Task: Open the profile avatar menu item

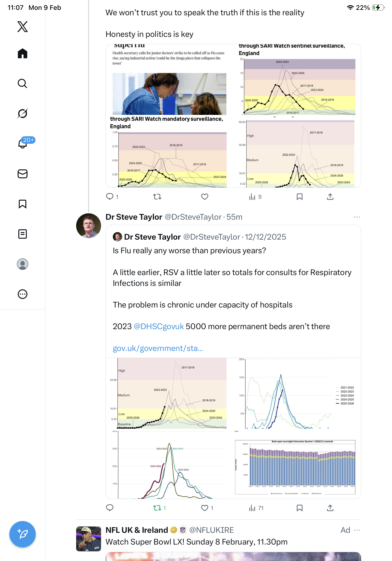Action: tap(23, 264)
